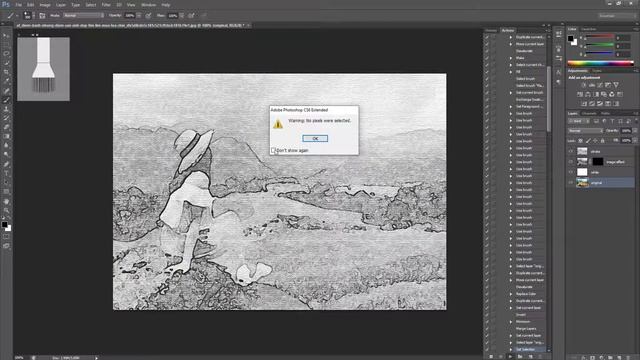Select the Rectangular Marquee tool
The height and width of the screenshot is (360, 640).
(6, 44)
